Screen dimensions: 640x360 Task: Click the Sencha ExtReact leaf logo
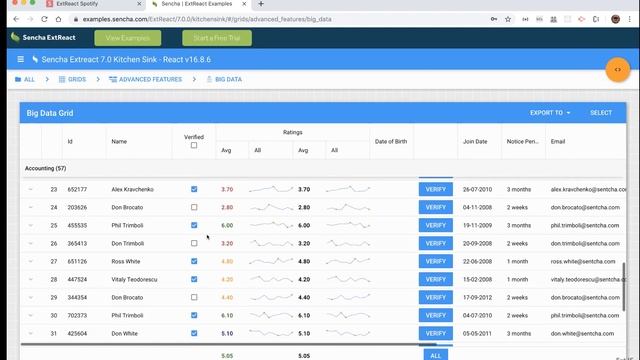click(x=15, y=38)
